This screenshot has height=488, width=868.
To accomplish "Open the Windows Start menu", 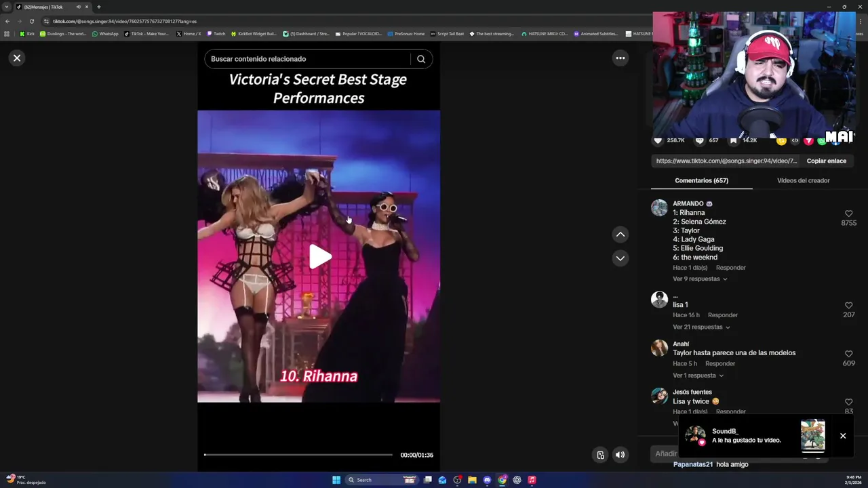I will [336, 480].
